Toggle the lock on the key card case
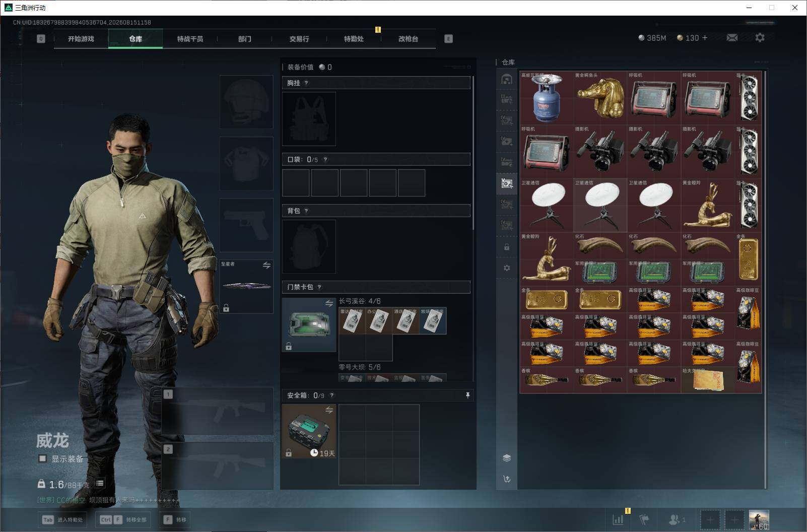The height and width of the screenshot is (532, 807). tap(289, 347)
